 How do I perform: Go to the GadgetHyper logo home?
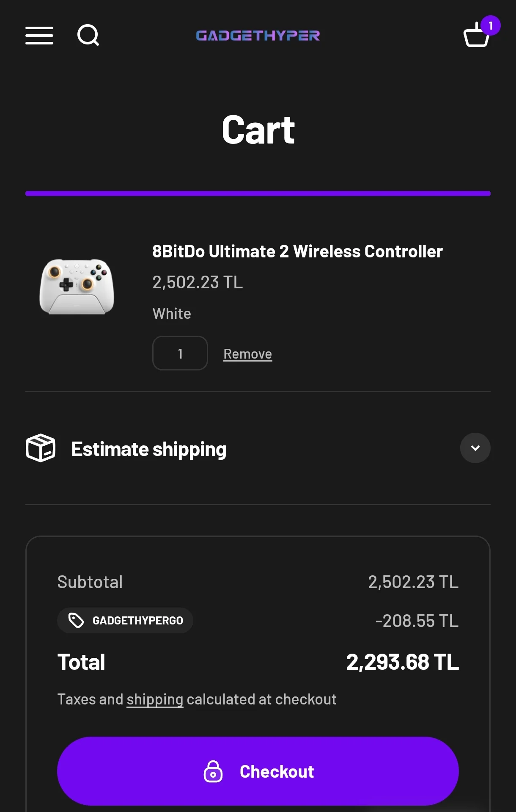coord(258,36)
